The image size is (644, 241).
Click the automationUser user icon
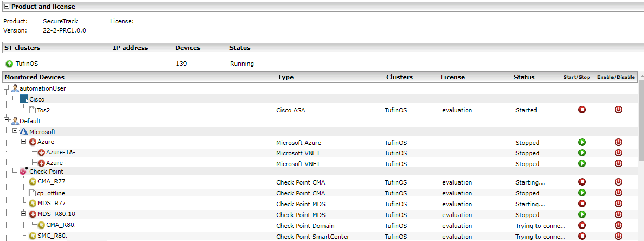tap(15, 88)
